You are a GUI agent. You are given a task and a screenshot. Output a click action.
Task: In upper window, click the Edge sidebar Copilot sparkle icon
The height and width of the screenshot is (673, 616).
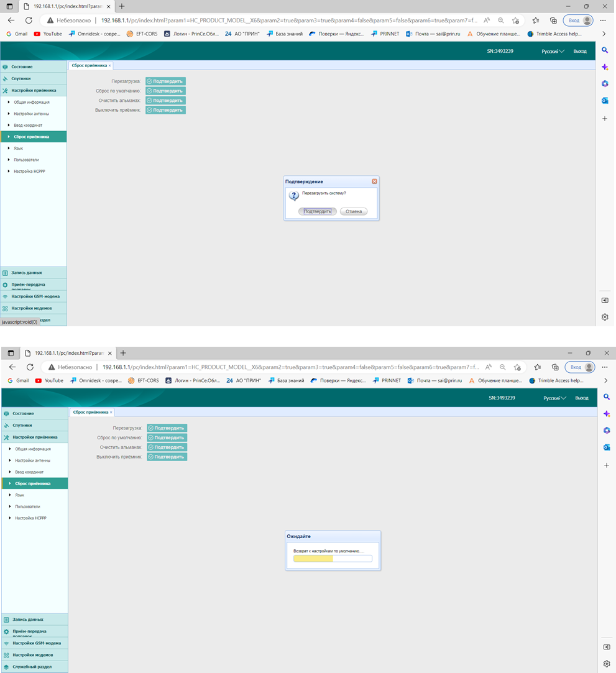[x=605, y=67]
